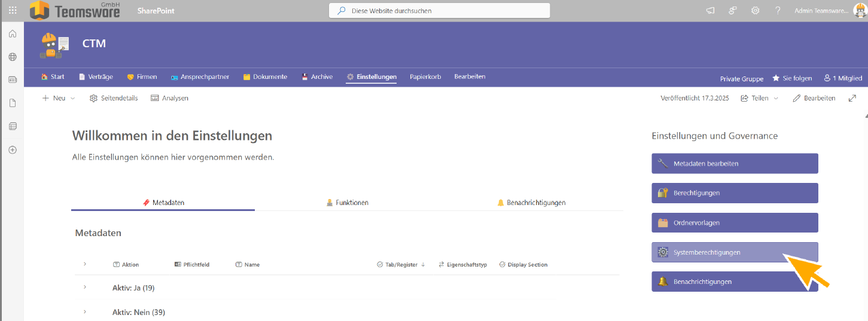
Task: Open the Neu dropdown menu
Action: (59, 98)
